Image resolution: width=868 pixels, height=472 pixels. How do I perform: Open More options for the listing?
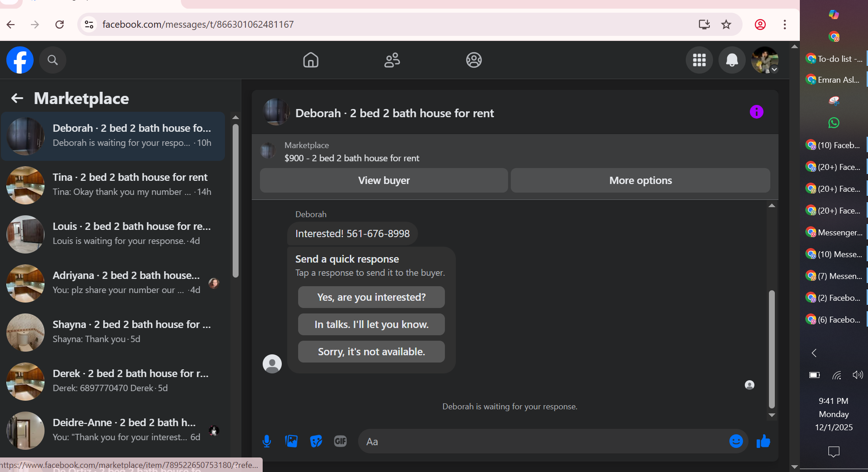tap(640, 180)
